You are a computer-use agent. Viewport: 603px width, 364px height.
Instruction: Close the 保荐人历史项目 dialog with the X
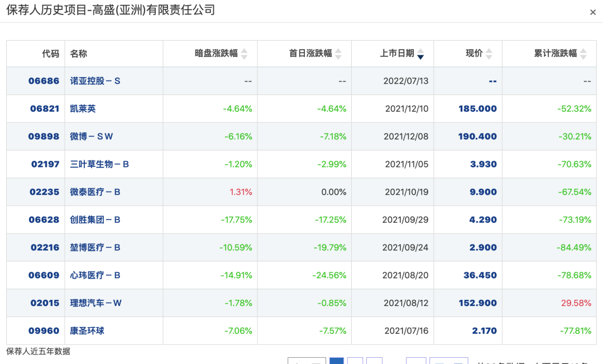[x=592, y=12]
